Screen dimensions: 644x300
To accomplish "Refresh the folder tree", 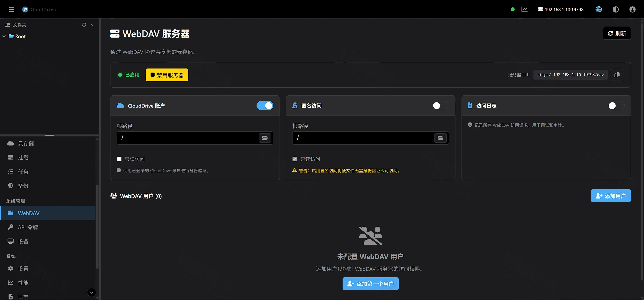I will pyautogui.click(x=84, y=25).
